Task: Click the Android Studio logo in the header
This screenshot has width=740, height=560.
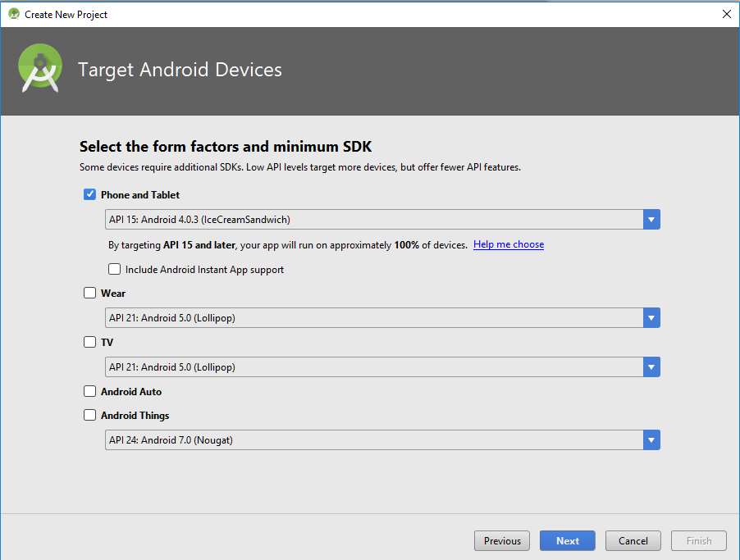Action: (x=39, y=69)
